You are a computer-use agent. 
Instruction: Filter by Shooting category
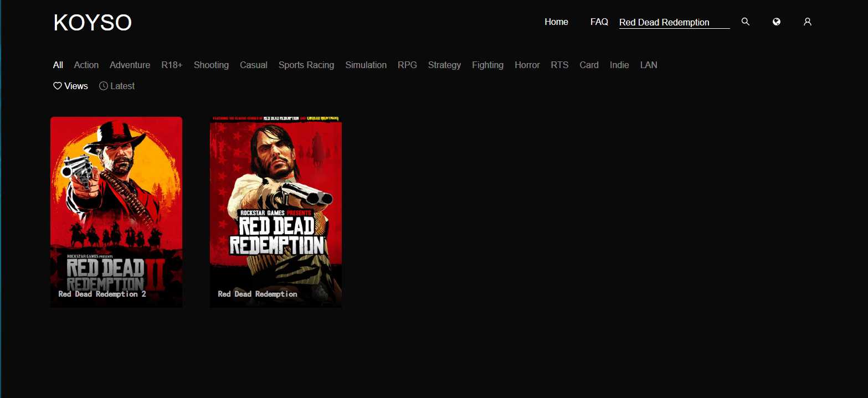(x=211, y=65)
